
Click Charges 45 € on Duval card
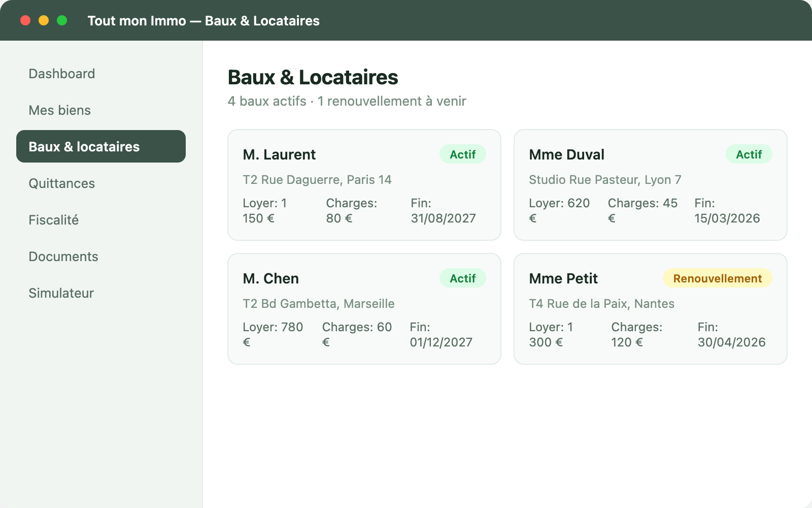click(x=643, y=211)
